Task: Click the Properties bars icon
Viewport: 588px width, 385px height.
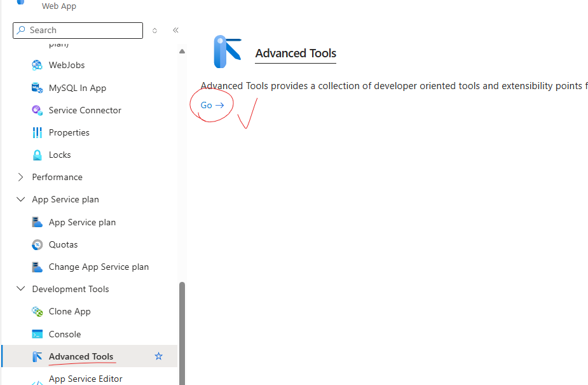Action: (x=37, y=132)
